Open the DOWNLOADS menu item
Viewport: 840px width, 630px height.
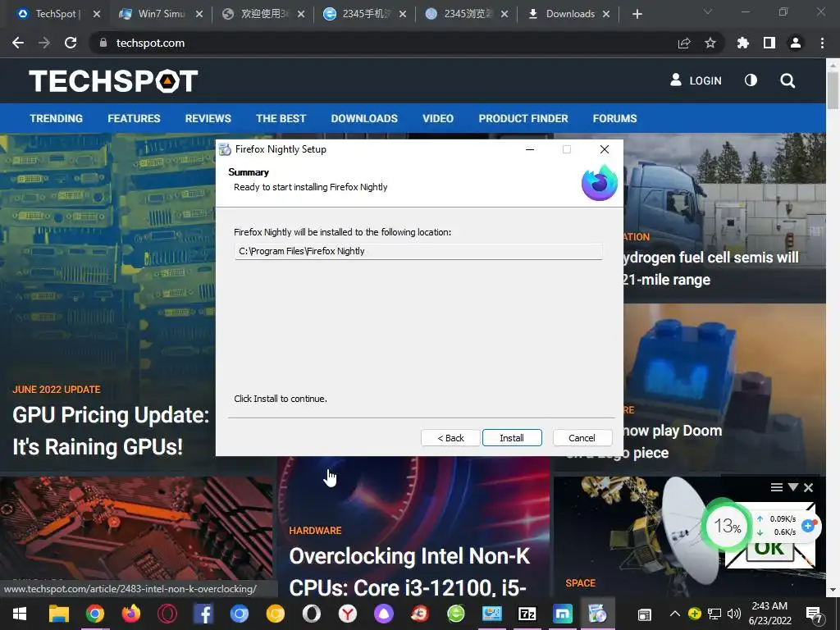pos(364,118)
